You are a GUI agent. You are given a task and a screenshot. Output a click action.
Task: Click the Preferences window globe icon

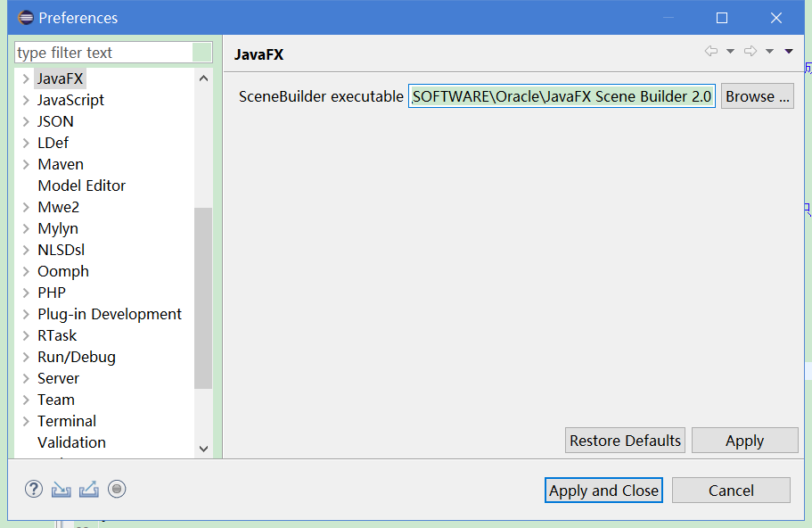tap(26, 17)
